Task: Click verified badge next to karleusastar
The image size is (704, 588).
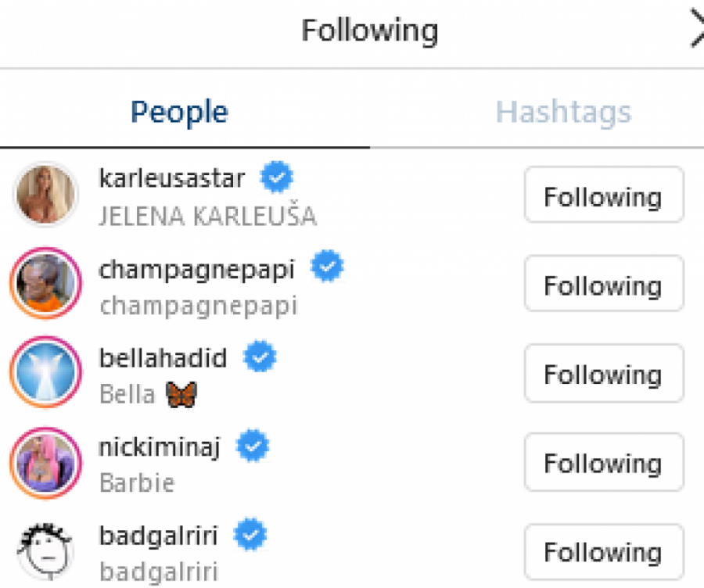Action: point(276,178)
